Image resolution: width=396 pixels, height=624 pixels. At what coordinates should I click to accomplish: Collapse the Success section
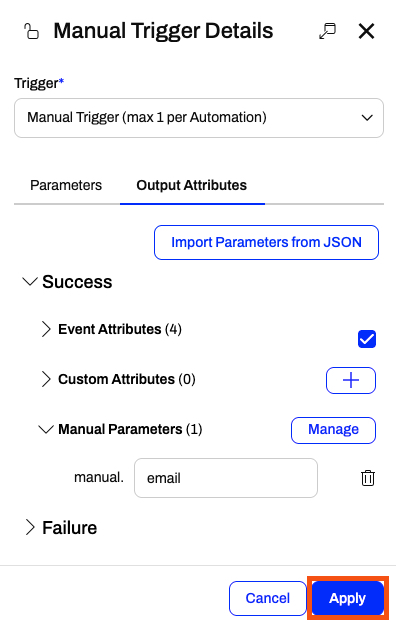30,282
